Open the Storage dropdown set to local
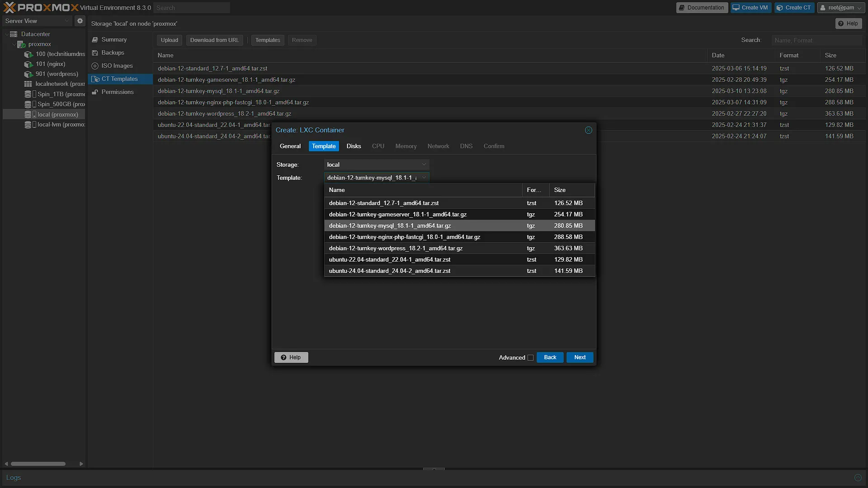The image size is (868, 488). [377, 165]
